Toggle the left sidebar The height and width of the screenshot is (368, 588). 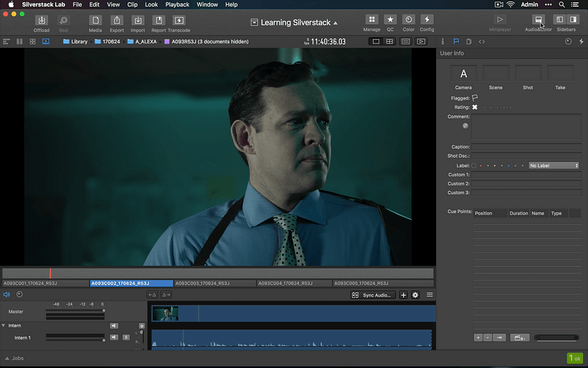point(559,20)
